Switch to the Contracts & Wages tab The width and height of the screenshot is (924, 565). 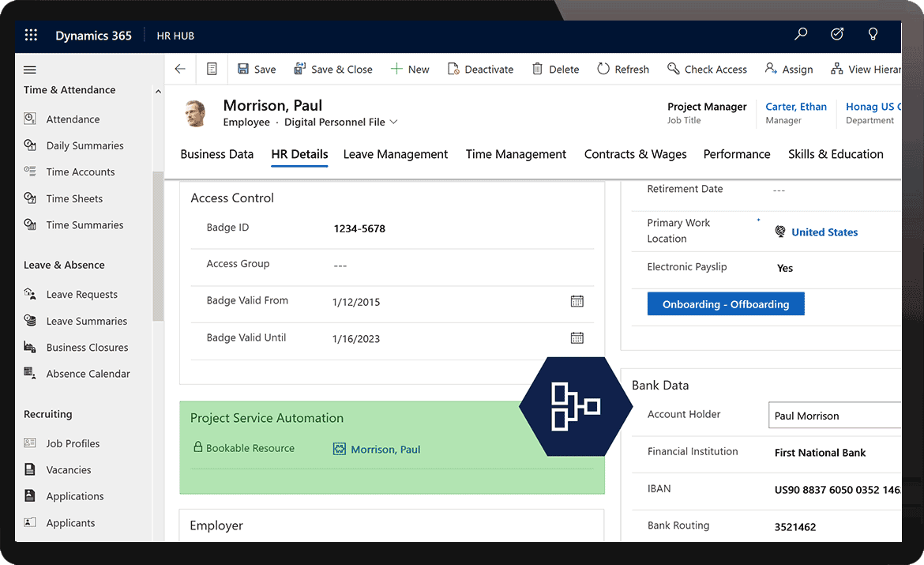point(635,154)
